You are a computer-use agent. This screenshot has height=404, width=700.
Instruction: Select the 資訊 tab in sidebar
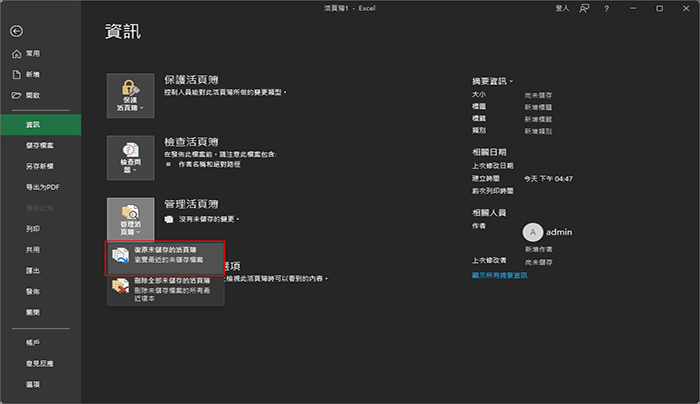41,125
